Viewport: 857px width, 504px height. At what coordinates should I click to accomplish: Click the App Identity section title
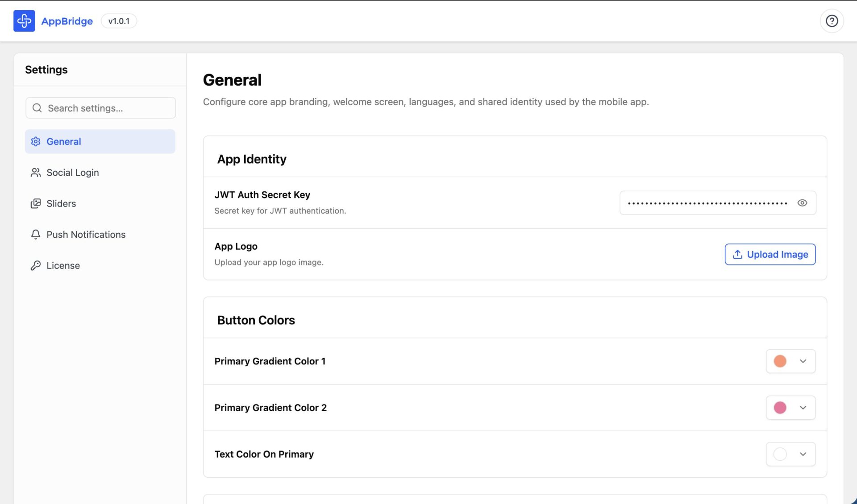click(x=252, y=159)
